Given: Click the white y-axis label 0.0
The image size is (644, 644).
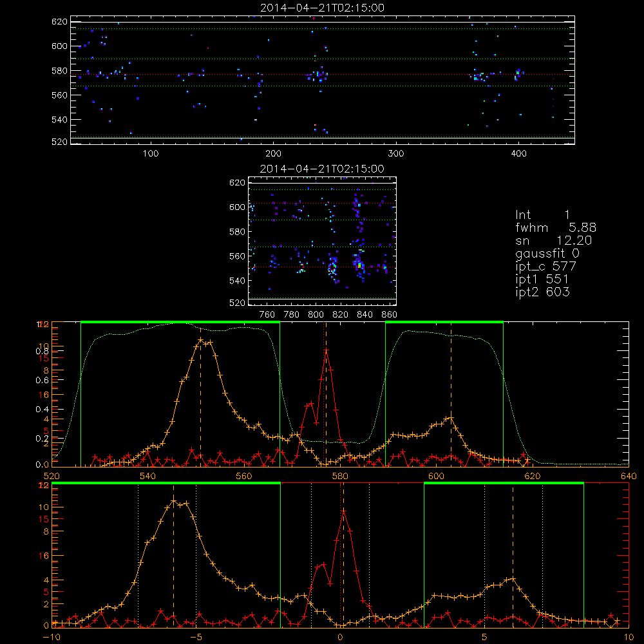Looking at the screenshot, I should 43,464.
